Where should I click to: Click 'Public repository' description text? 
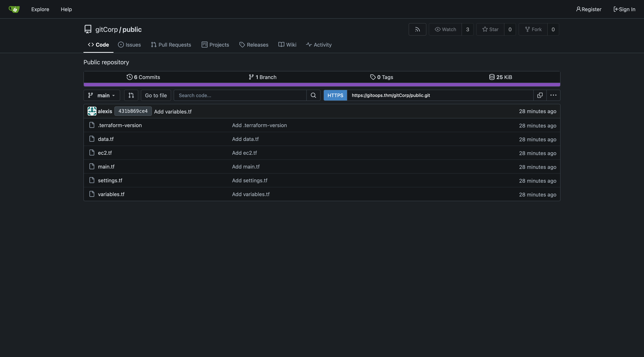click(106, 62)
